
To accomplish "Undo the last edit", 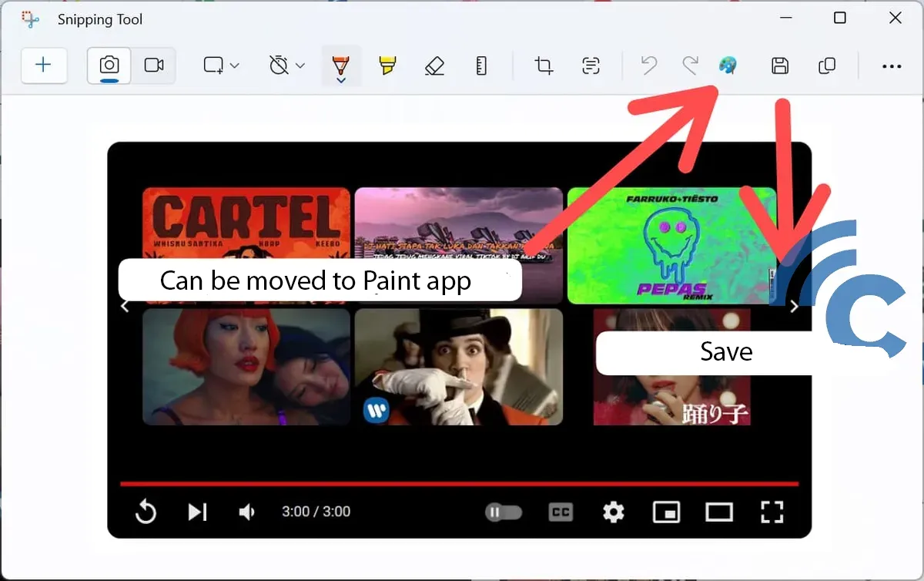I will click(648, 65).
